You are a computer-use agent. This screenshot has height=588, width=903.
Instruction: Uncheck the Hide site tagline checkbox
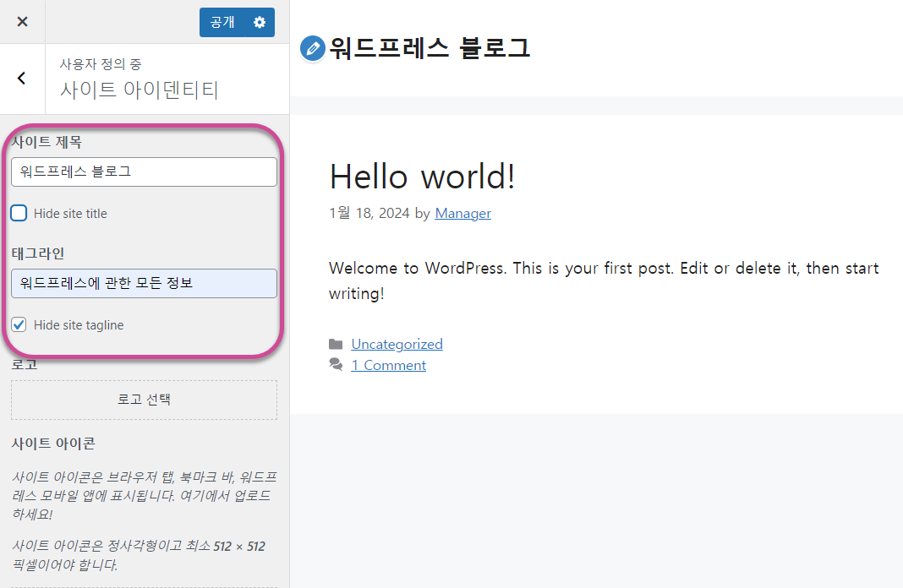[19, 325]
